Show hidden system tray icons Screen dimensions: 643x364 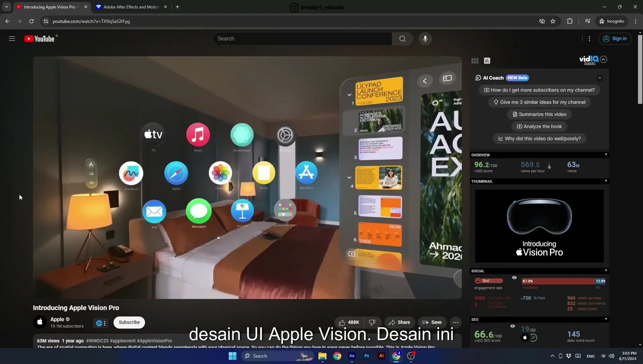[x=552, y=356]
